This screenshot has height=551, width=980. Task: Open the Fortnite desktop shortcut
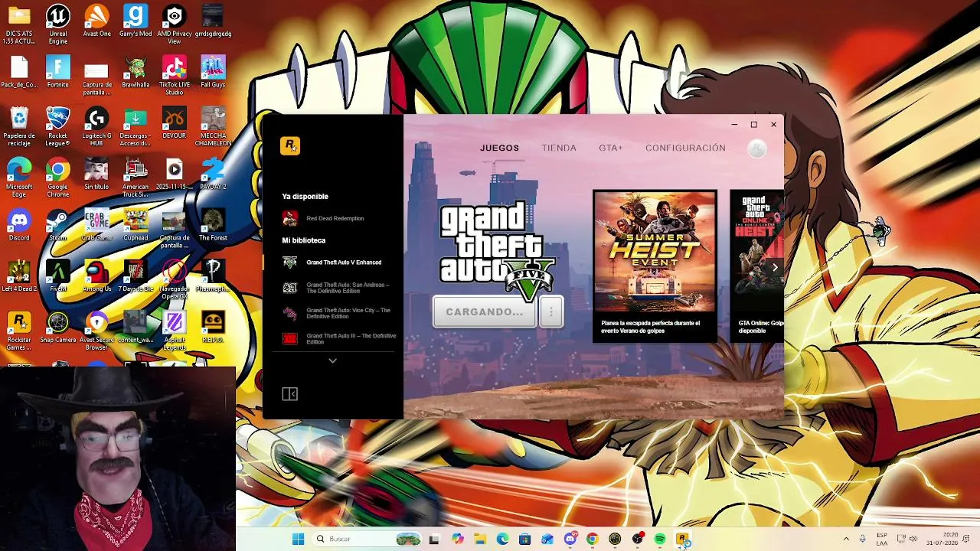click(x=58, y=72)
